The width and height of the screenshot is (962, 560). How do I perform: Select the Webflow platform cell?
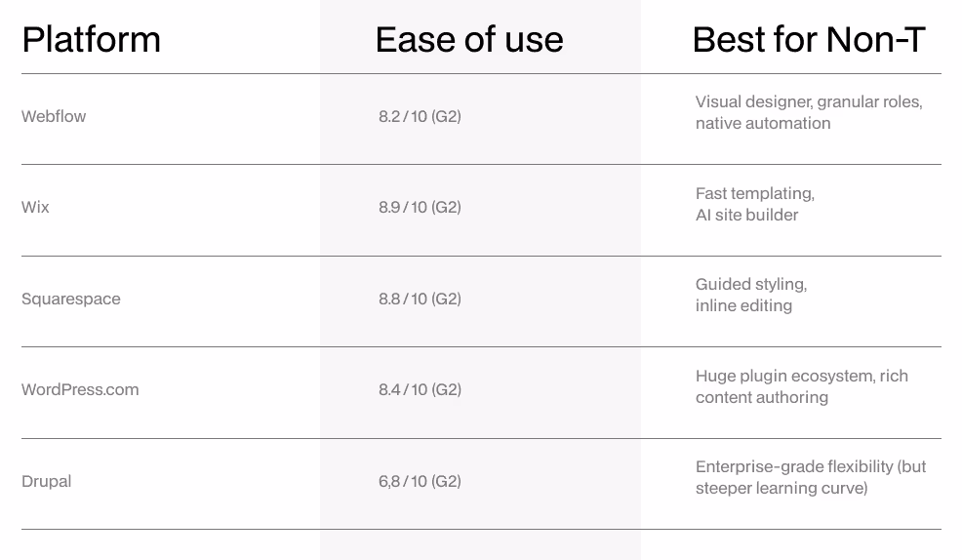pyautogui.click(x=54, y=116)
